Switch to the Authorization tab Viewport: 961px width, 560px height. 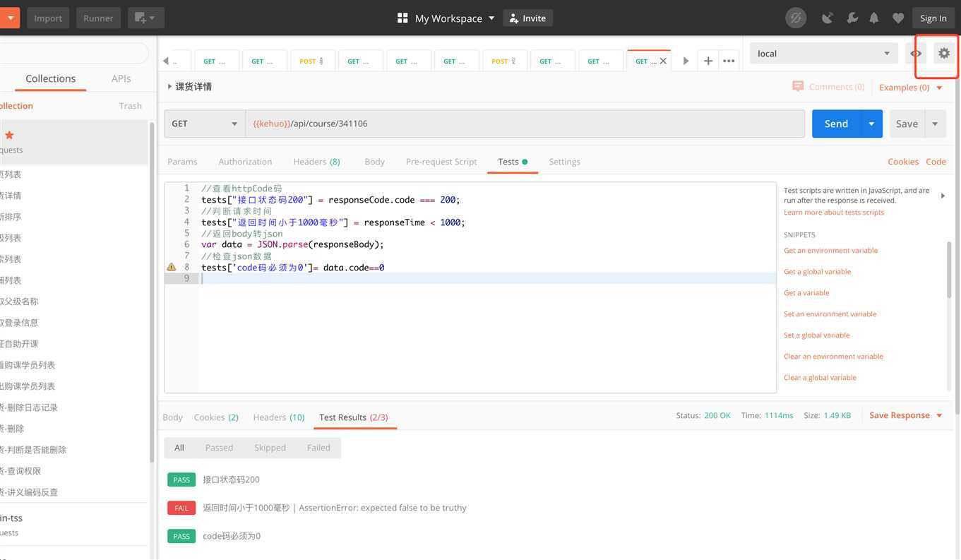245,162
